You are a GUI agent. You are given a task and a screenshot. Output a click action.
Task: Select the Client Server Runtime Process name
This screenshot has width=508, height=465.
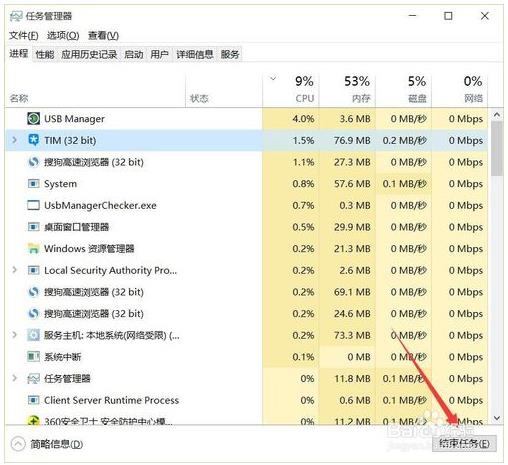(x=111, y=400)
